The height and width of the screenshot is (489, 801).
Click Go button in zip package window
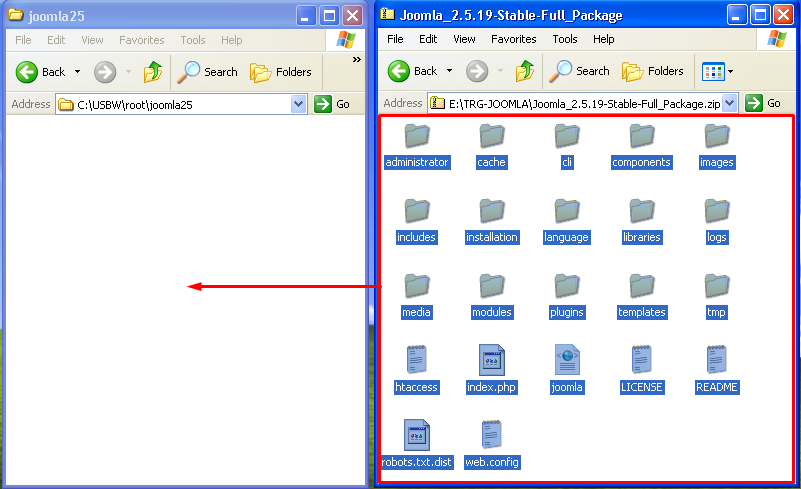[763, 103]
